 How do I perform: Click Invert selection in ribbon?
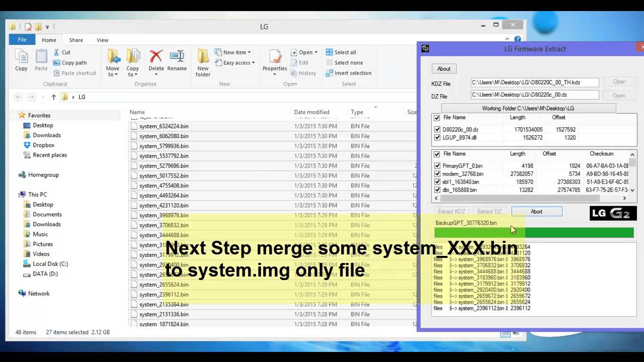[348, 73]
